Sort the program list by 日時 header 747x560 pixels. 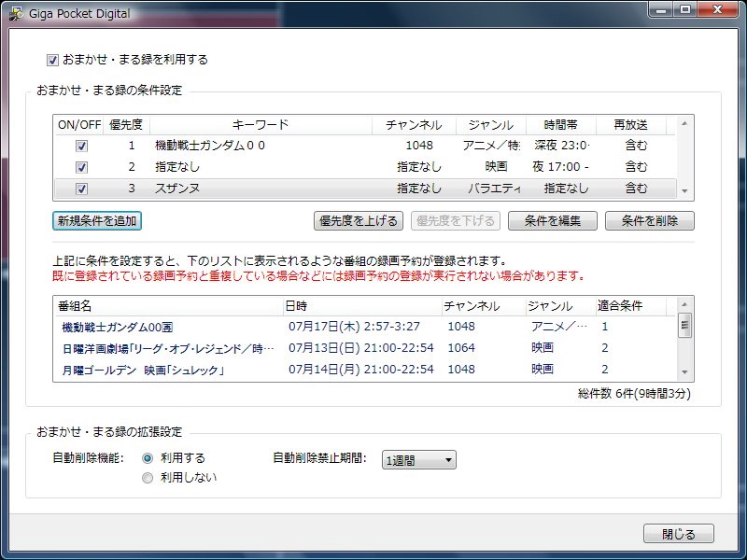pos(361,306)
